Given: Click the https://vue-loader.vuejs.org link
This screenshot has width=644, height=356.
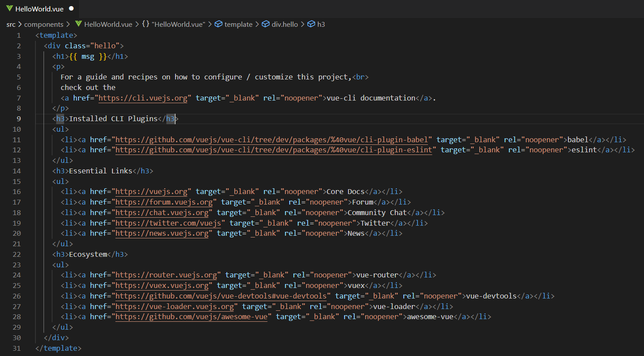Looking at the screenshot, I should pyautogui.click(x=175, y=306).
